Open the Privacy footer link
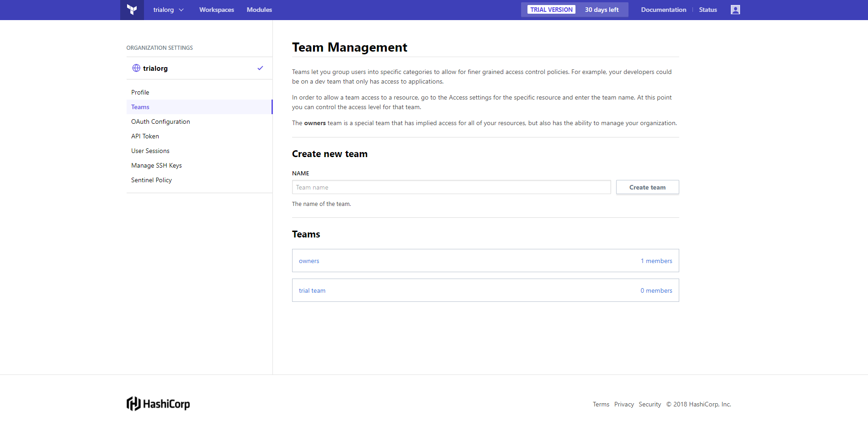 (624, 404)
